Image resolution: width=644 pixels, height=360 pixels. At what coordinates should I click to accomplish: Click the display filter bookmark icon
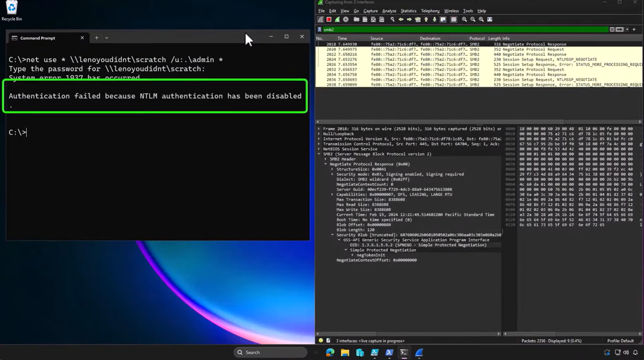click(x=320, y=29)
